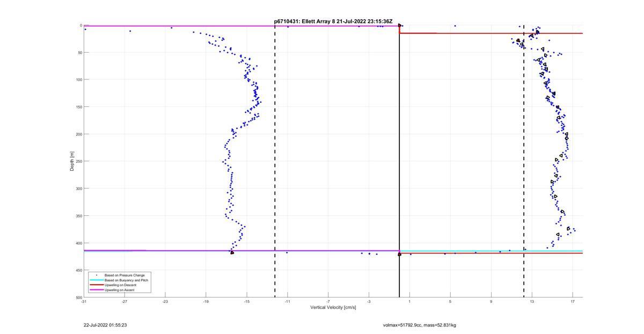Click depth axis tick label '150'

pos(78,107)
